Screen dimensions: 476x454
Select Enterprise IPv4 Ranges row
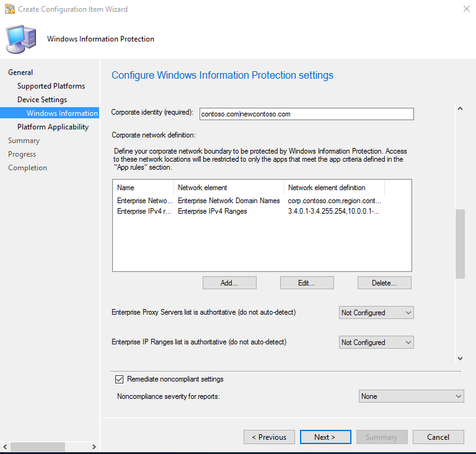pyautogui.click(x=212, y=211)
